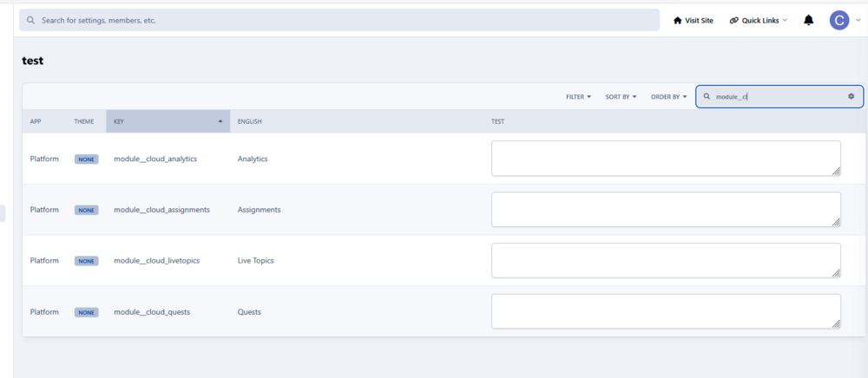Expand the Quick Links menu
The width and height of the screenshot is (868, 378).
click(x=759, y=21)
